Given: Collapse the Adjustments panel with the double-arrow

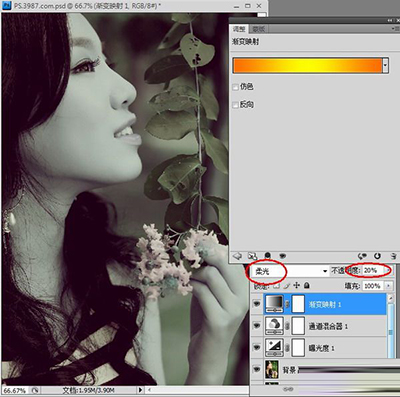Looking at the screenshot, I should coord(390,20).
